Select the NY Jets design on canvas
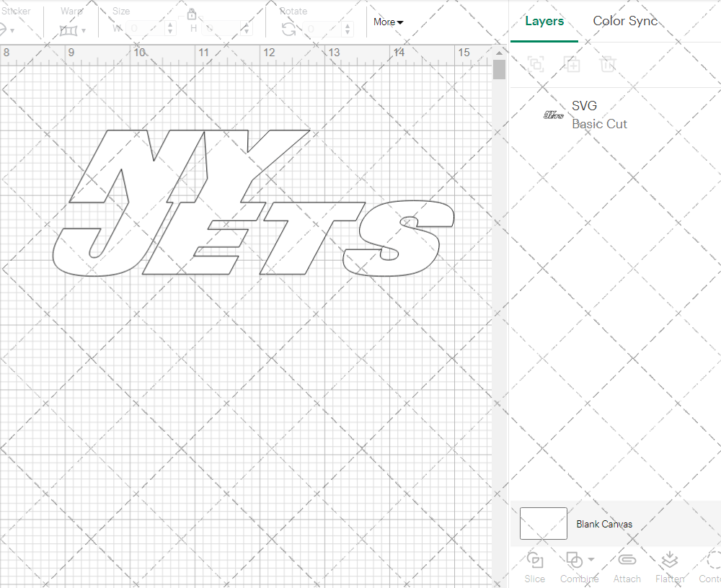 pos(253,202)
